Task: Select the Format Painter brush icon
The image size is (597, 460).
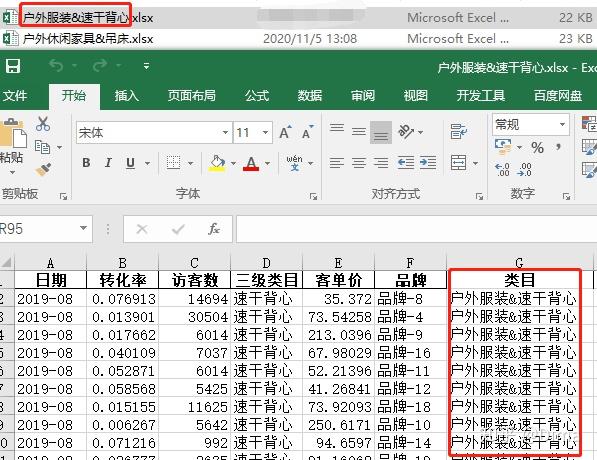Action: [x=43, y=169]
